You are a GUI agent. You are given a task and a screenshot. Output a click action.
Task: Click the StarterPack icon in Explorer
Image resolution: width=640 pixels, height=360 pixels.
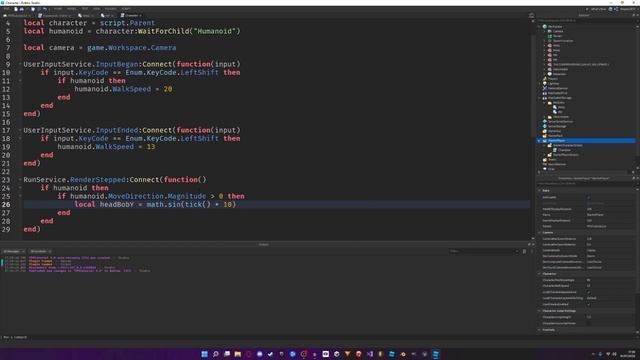[x=544, y=136]
